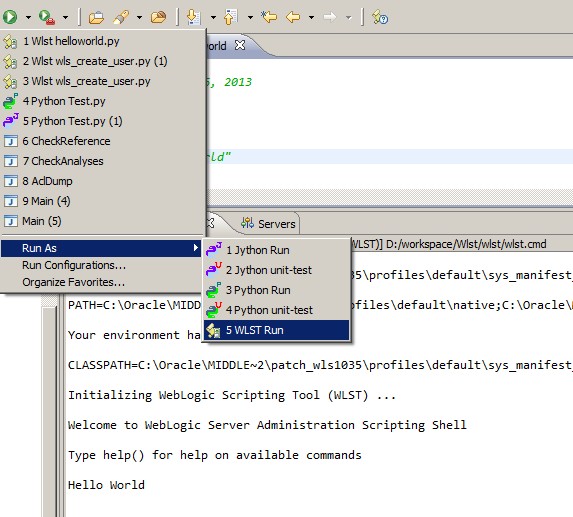
Task: Click the Next Annotation toolbar icon
Action: click(x=194, y=17)
